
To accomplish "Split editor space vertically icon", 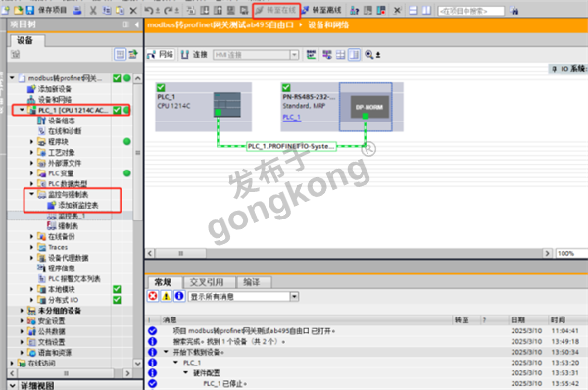I will tap(426, 10).
